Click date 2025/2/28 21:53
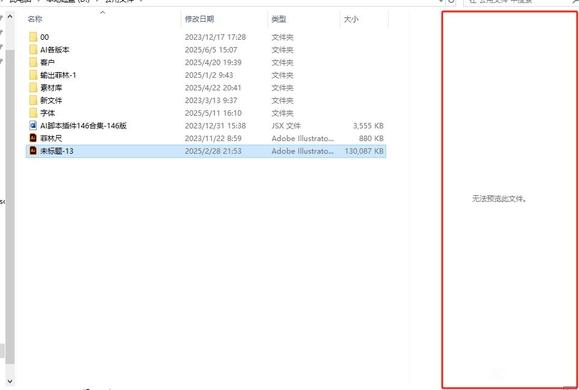This screenshot has width=579, height=390. (x=213, y=151)
